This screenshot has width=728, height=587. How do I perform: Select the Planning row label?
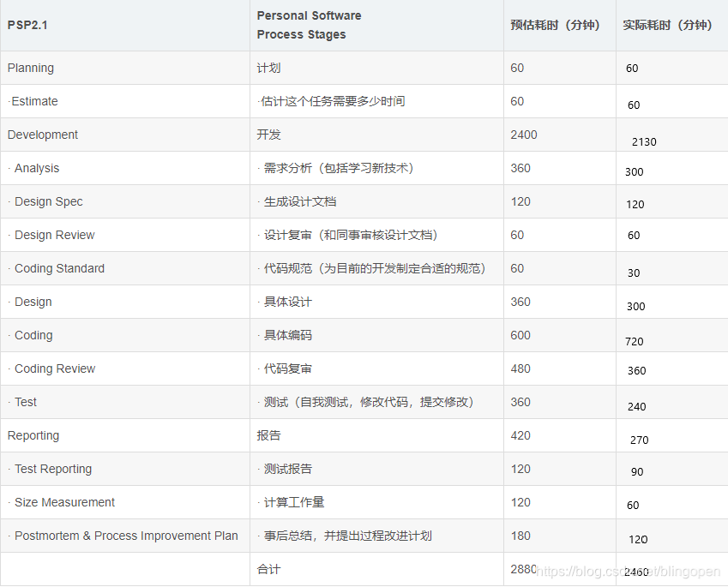pyautogui.click(x=31, y=68)
